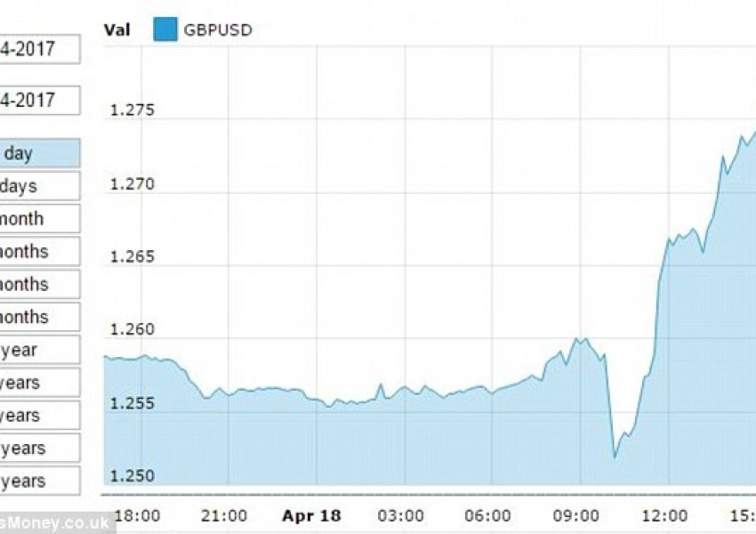Click the sharp dip low point on chart

coord(615,457)
